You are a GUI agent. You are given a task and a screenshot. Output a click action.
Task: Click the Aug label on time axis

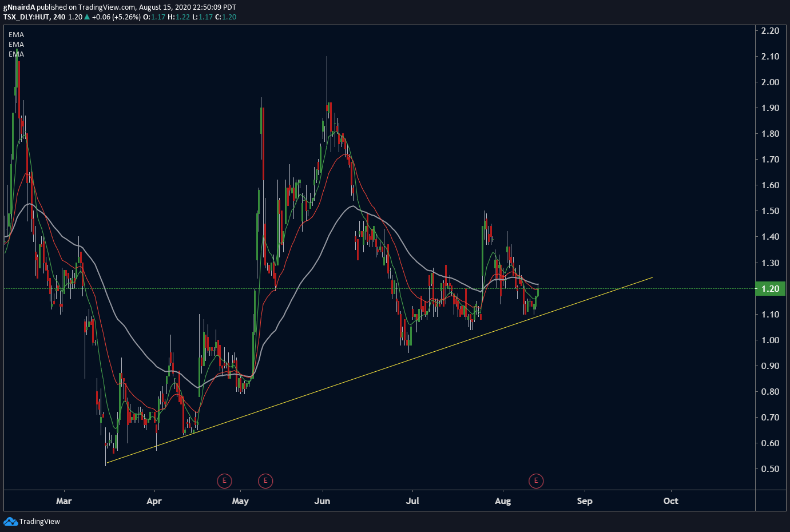click(503, 501)
